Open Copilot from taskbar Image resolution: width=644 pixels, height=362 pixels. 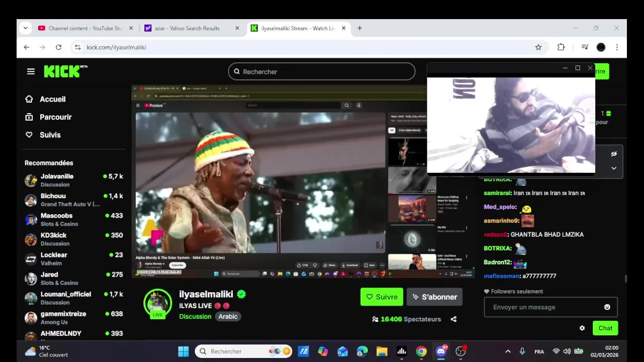pyautogui.click(x=323, y=351)
